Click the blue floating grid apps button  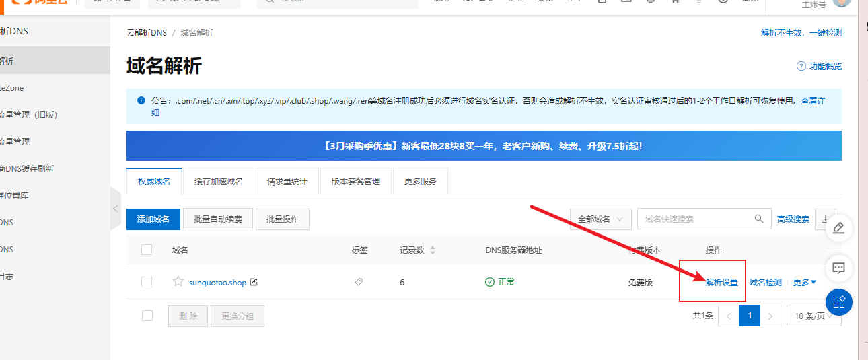(x=838, y=302)
